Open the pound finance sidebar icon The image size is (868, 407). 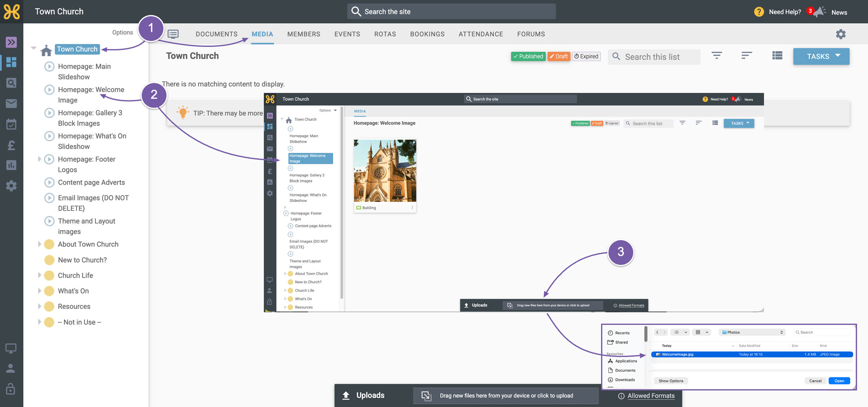tap(11, 145)
